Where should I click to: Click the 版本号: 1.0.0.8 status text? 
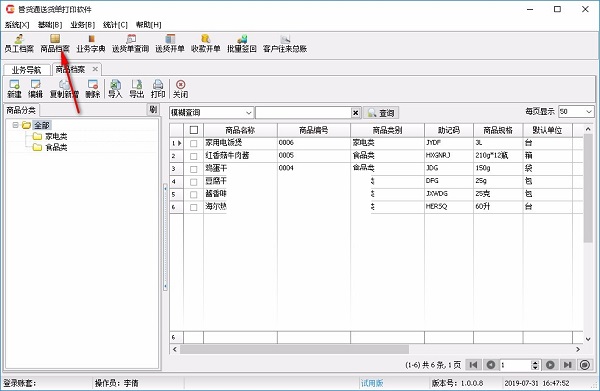coord(457,383)
